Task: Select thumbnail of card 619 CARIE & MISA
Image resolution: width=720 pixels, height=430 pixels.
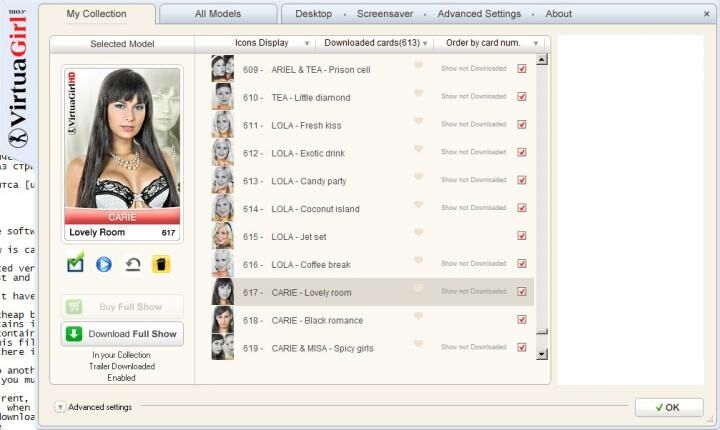Action: (x=223, y=347)
